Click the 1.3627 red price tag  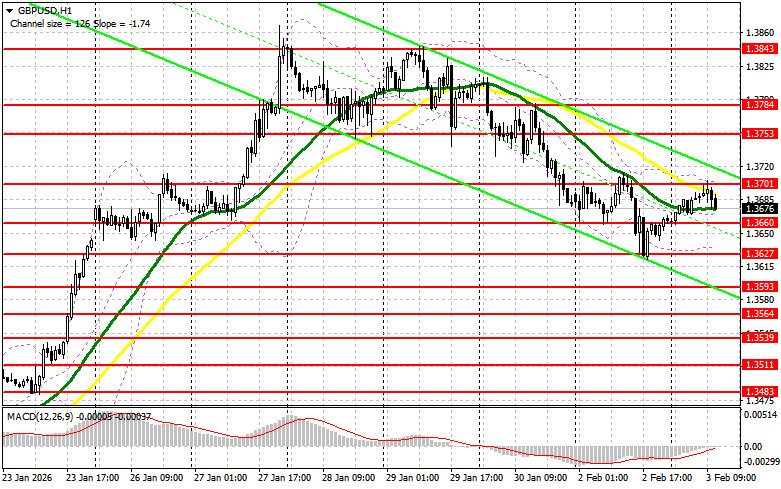click(759, 254)
